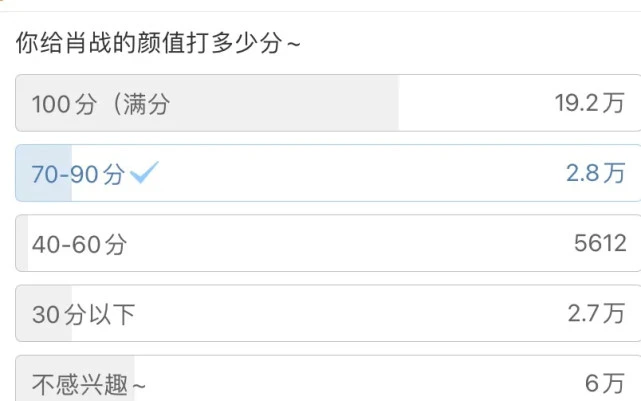Select the 不感兴趣~ poll option
The width and height of the screenshot is (641, 401).
coord(328,378)
